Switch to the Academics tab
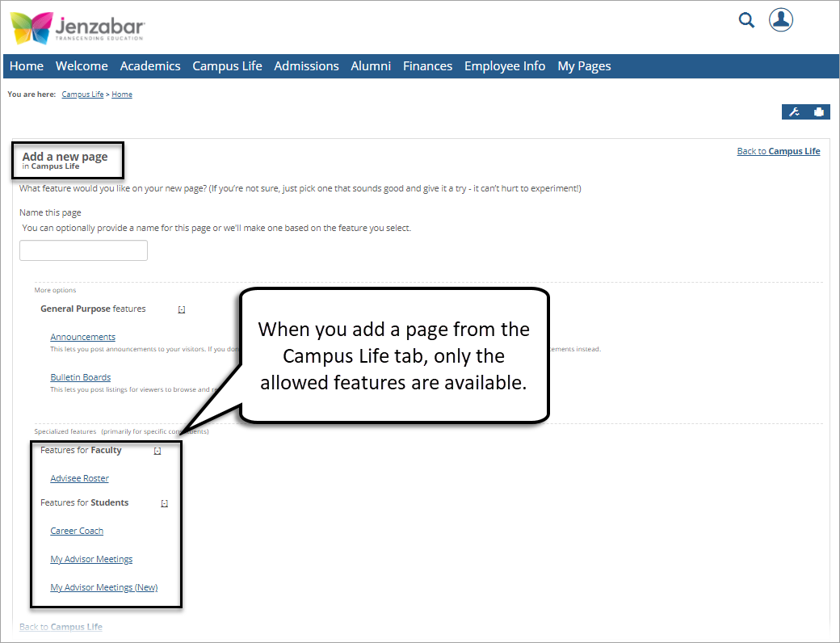The height and width of the screenshot is (643, 840). [150, 66]
